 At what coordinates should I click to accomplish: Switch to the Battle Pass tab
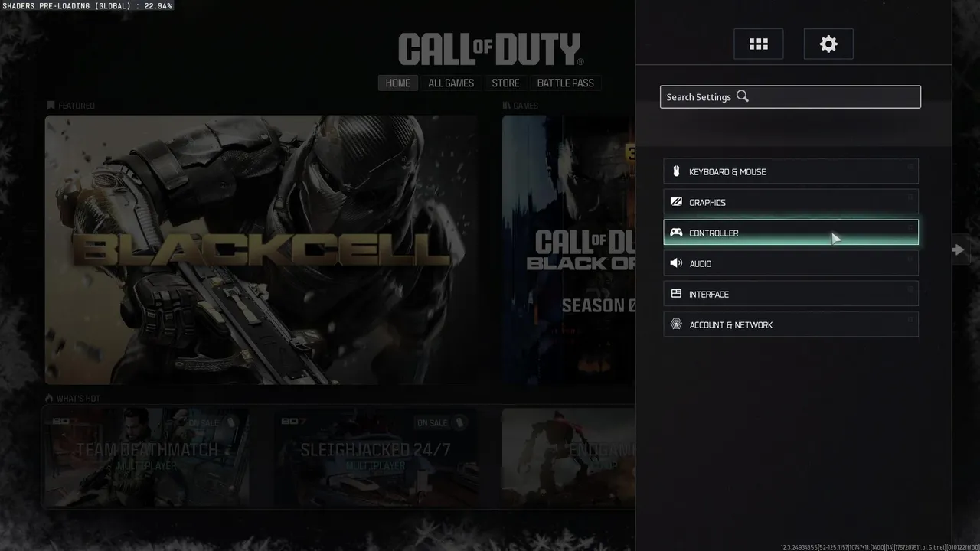565,83
